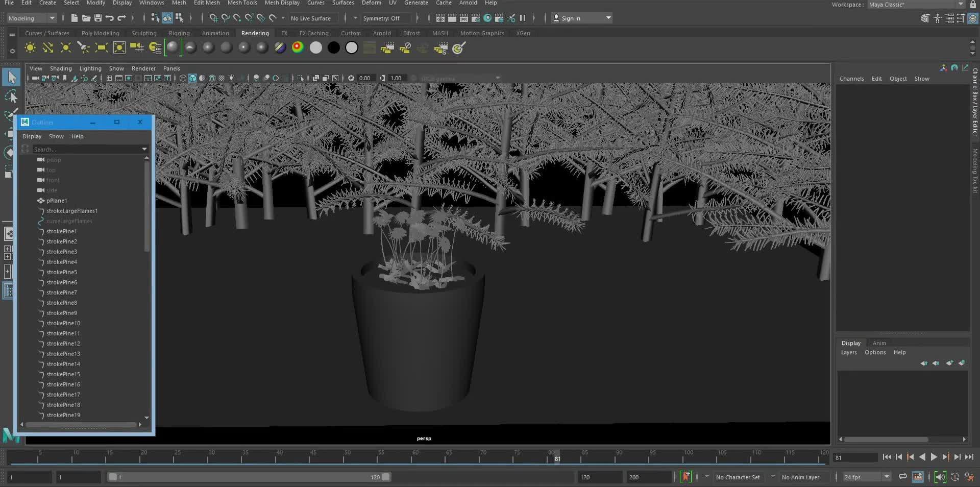The height and width of the screenshot is (487, 980).
Task: Toggle the viewport grid display
Action: (x=109, y=78)
